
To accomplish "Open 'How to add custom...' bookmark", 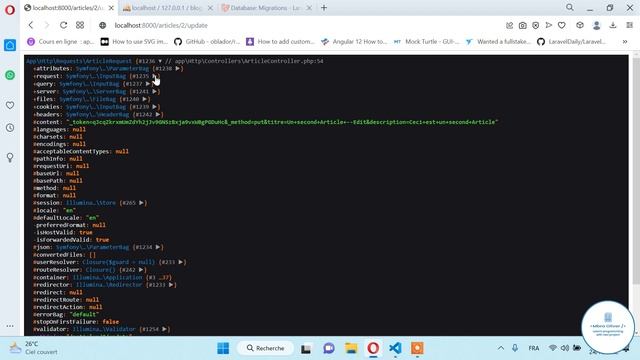I will tap(280, 42).
